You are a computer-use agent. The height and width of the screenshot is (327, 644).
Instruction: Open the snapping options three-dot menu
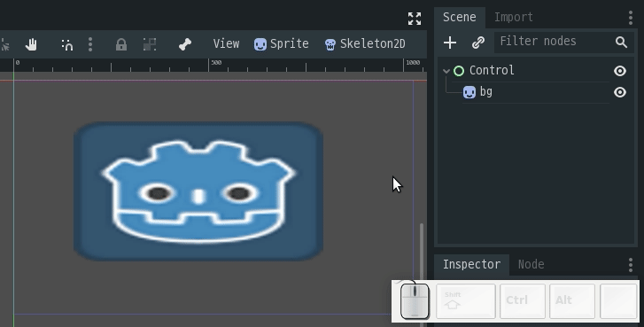tap(90, 44)
